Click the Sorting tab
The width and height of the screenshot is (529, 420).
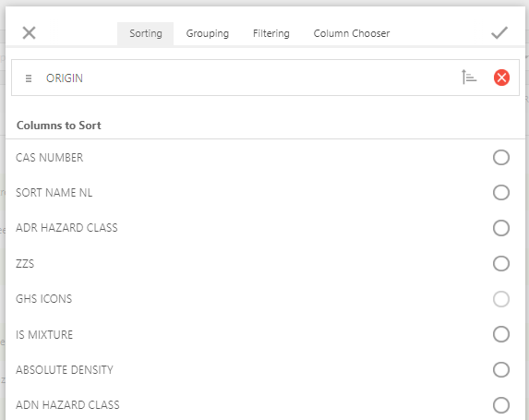coord(146,33)
